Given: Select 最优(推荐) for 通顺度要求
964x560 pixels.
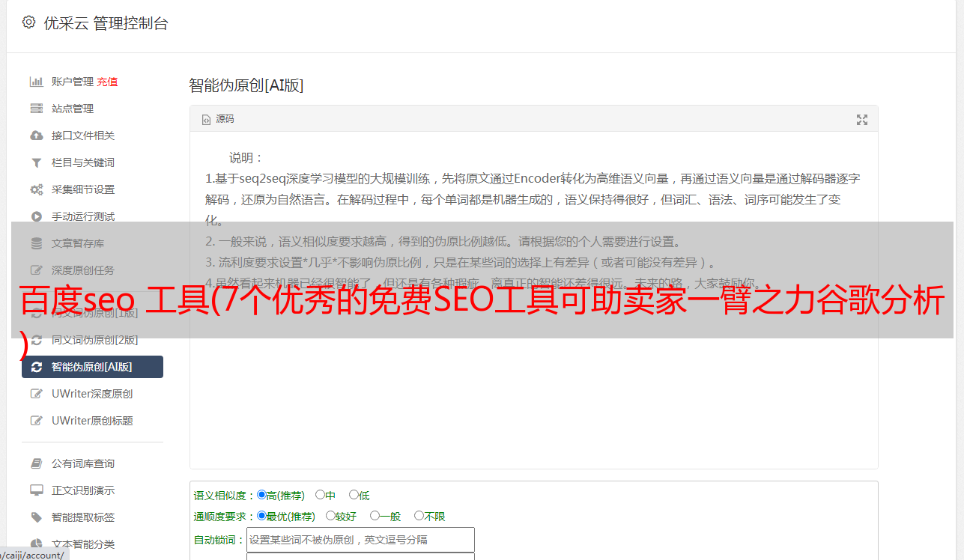Looking at the screenshot, I should point(261,516).
